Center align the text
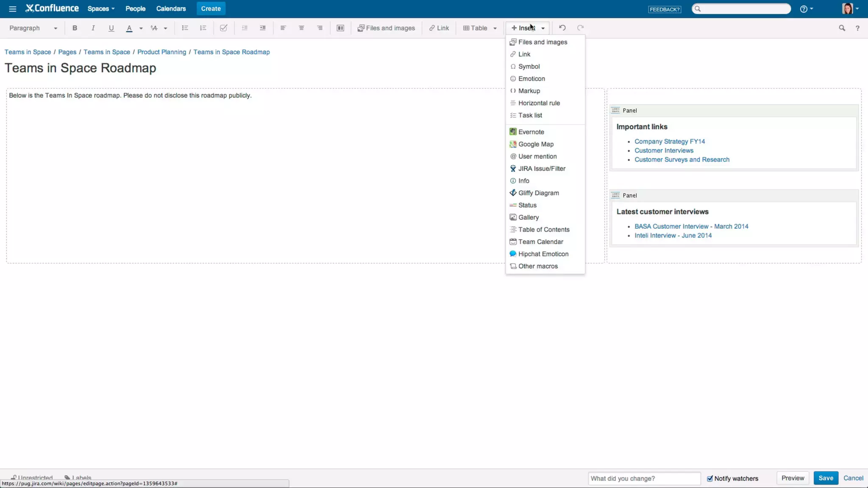Image resolution: width=868 pixels, height=488 pixels. [301, 28]
